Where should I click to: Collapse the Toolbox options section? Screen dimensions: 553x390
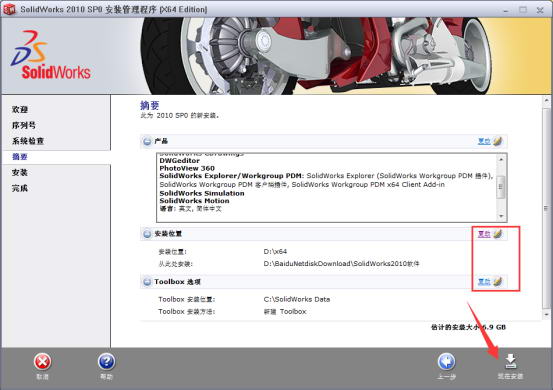147,282
